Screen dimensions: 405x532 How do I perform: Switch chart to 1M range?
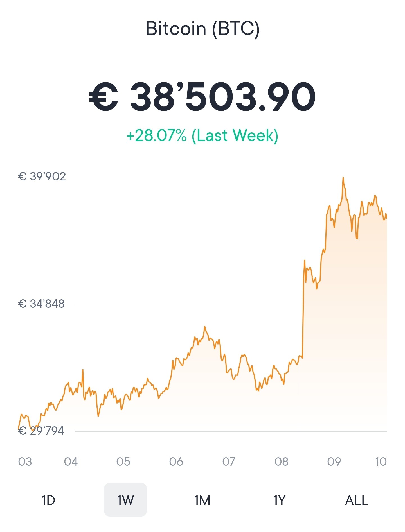click(202, 500)
